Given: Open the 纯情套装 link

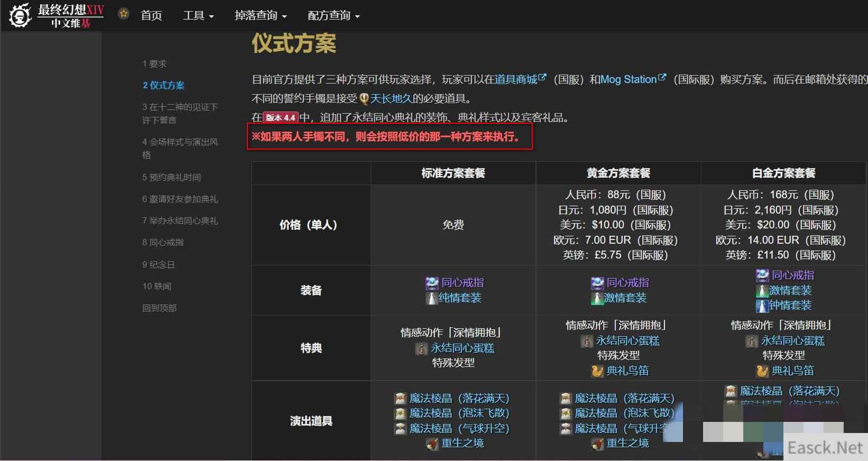Looking at the screenshot, I should click(460, 298).
